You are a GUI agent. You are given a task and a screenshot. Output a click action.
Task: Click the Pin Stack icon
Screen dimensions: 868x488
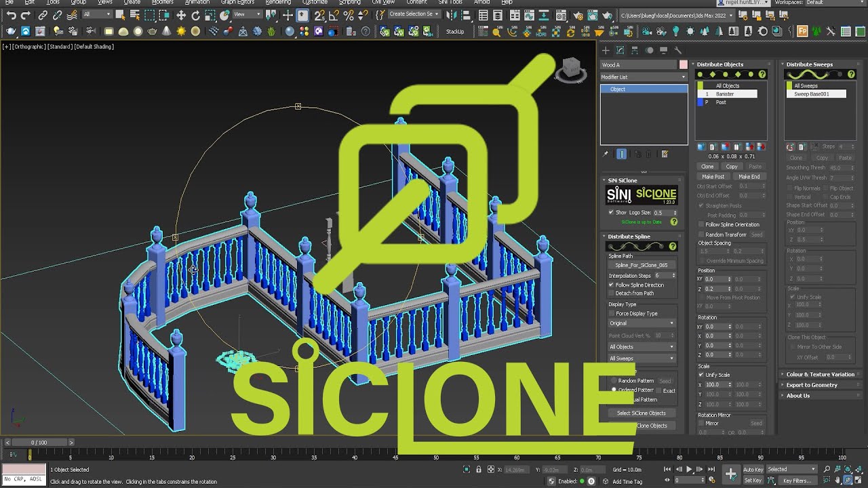pyautogui.click(x=606, y=154)
